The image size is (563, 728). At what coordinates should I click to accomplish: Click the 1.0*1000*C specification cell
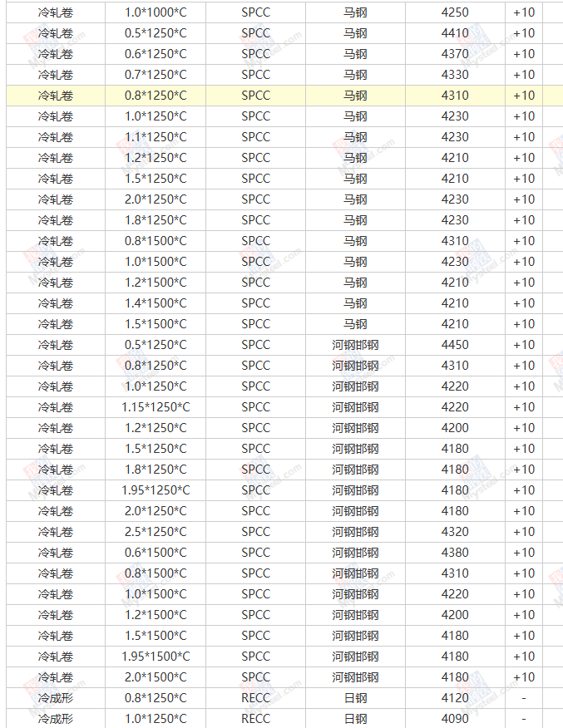(x=156, y=12)
